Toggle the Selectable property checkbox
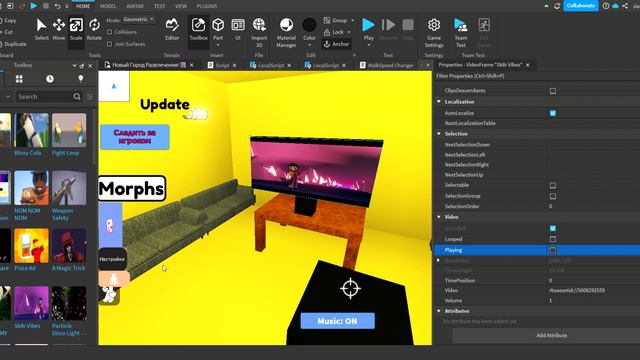 coord(553,185)
